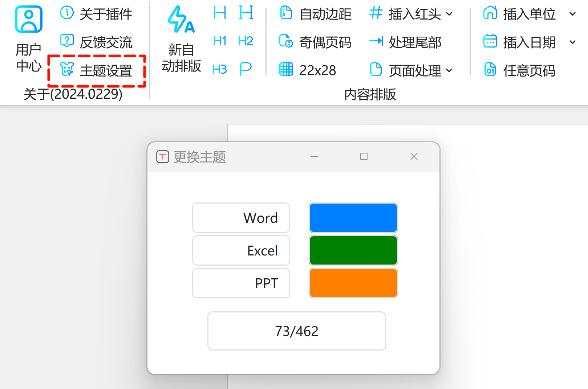Image resolution: width=588 pixels, height=389 pixels.
Task: Pick the blue Word color swatch
Action: 353,218
